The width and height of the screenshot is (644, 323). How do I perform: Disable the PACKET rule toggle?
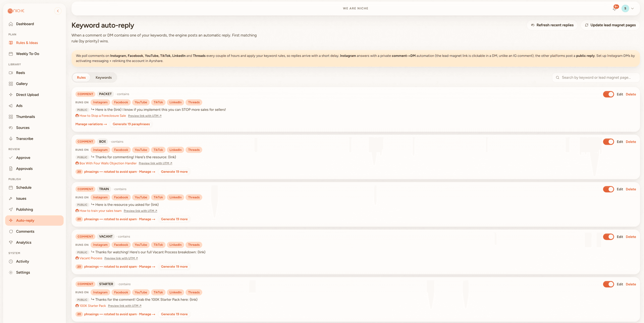click(608, 94)
